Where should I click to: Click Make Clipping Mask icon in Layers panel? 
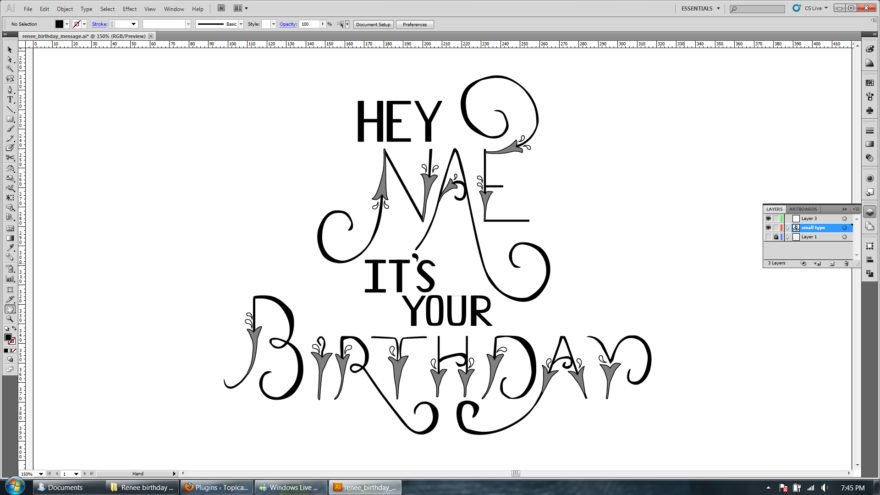(803, 263)
